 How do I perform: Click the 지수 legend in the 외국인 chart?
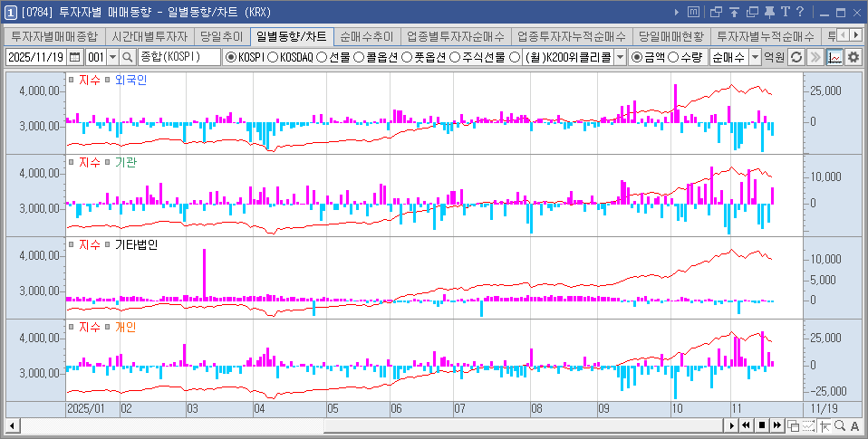[89, 80]
